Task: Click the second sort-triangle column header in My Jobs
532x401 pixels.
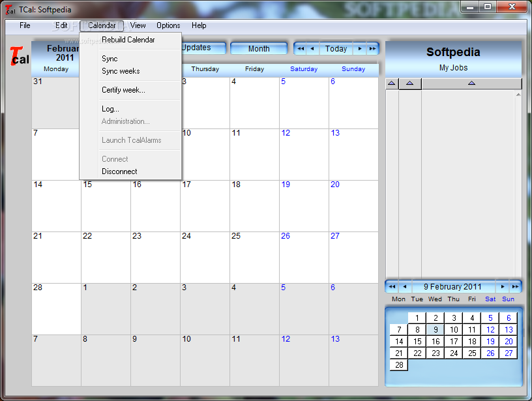Action: [x=410, y=83]
